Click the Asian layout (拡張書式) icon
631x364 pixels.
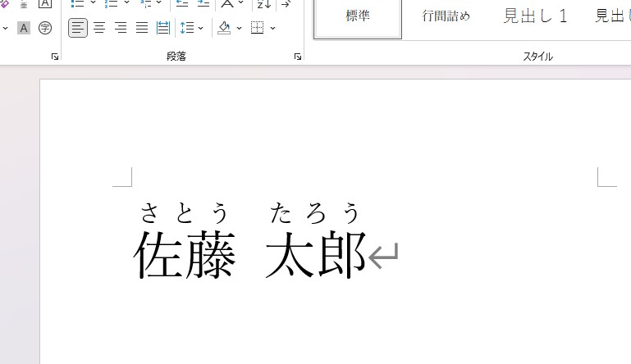[x=227, y=3]
